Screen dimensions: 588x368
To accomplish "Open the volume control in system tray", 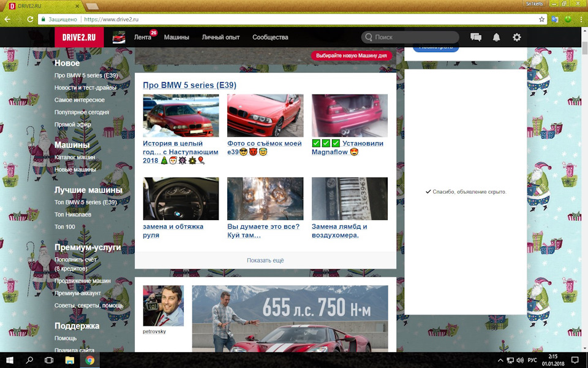I will pyautogui.click(x=520, y=361).
